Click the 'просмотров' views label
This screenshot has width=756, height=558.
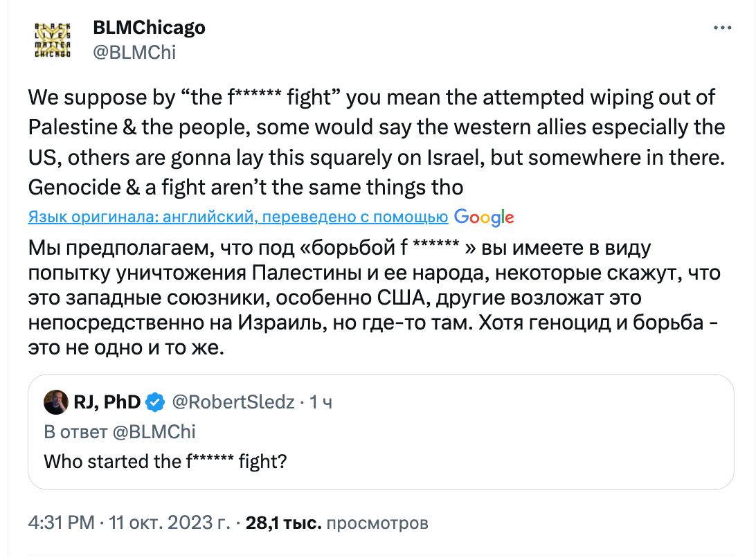pos(377,523)
